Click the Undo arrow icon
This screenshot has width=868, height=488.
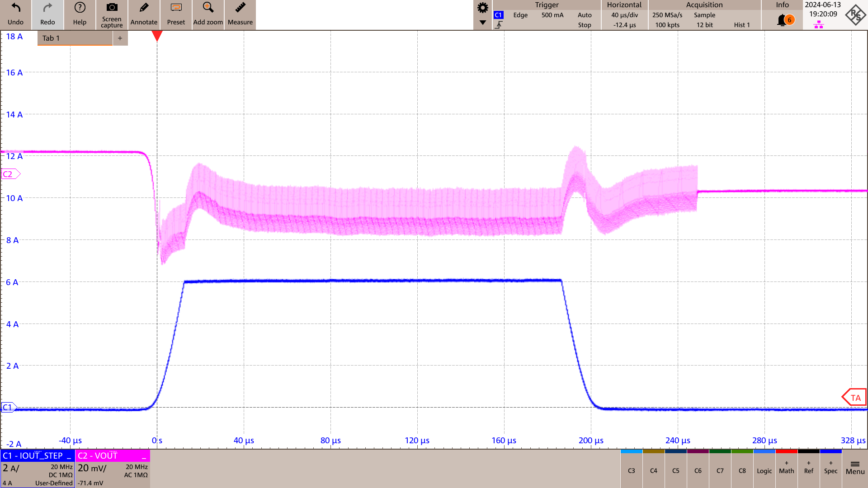click(15, 8)
